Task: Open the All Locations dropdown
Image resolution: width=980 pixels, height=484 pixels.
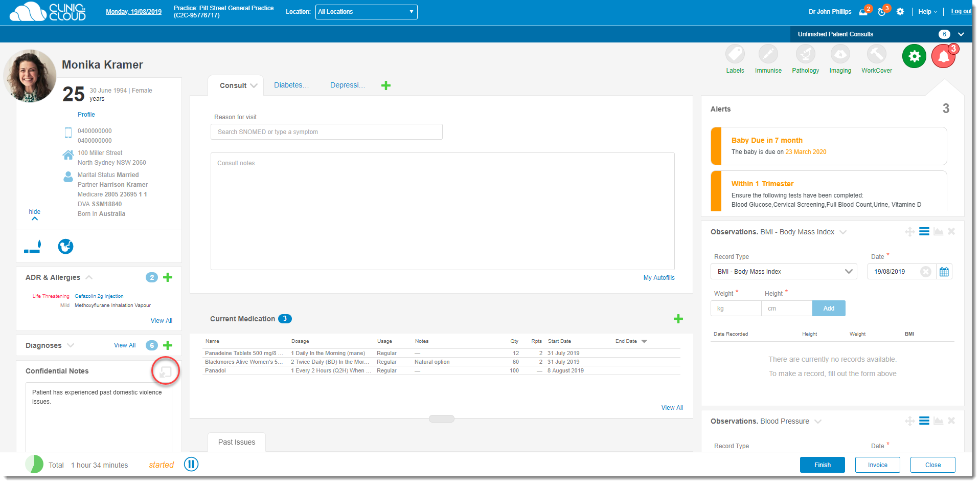Action: (x=366, y=12)
